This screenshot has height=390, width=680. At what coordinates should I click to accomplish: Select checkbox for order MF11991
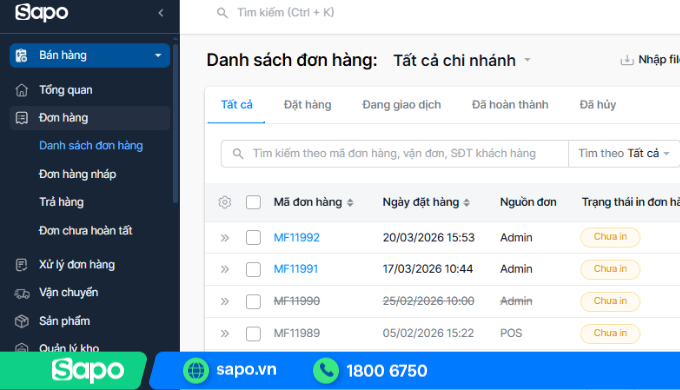point(253,269)
